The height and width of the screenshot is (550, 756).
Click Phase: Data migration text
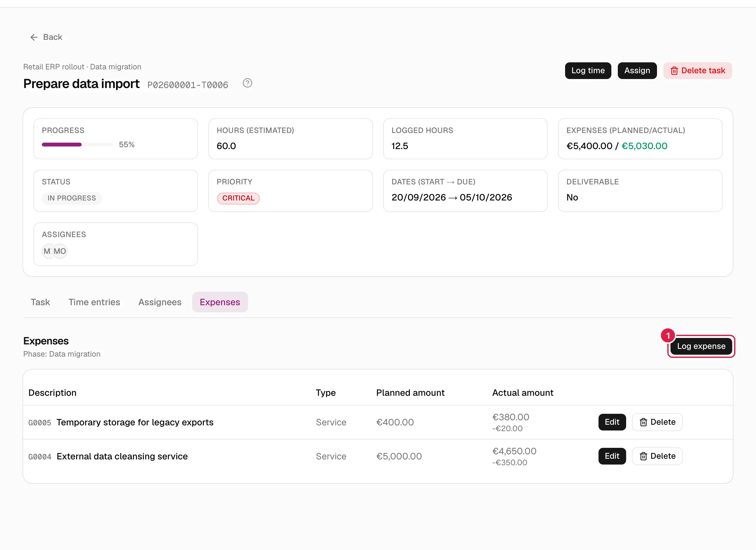point(62,354)
